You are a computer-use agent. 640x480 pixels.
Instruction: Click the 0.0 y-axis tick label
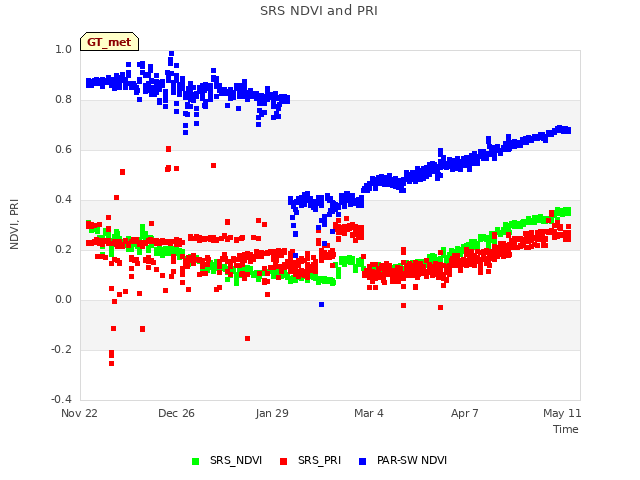(x=63, y=300)
